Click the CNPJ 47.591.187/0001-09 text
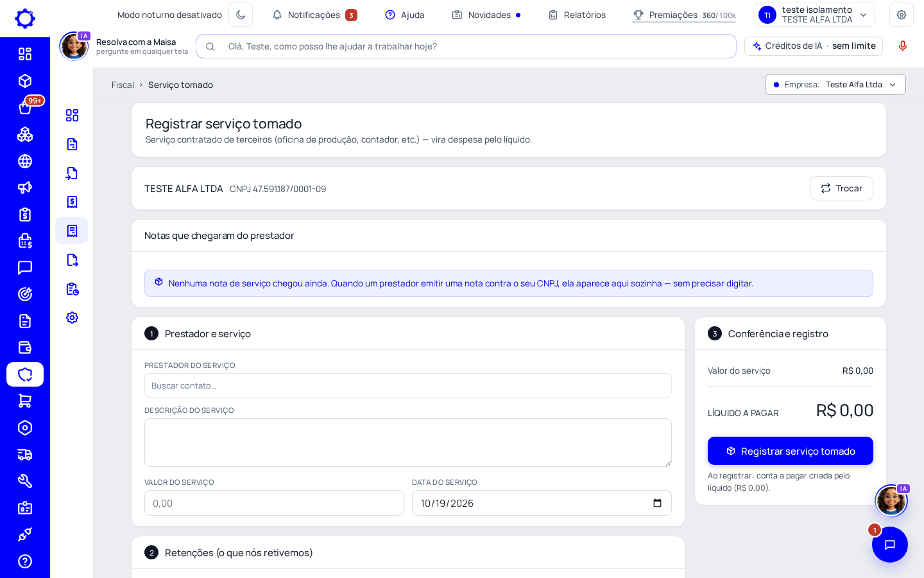 point(278,189)
